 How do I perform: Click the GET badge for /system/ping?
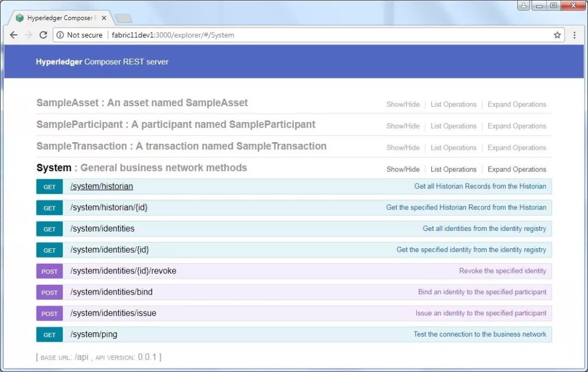(50, 334)
